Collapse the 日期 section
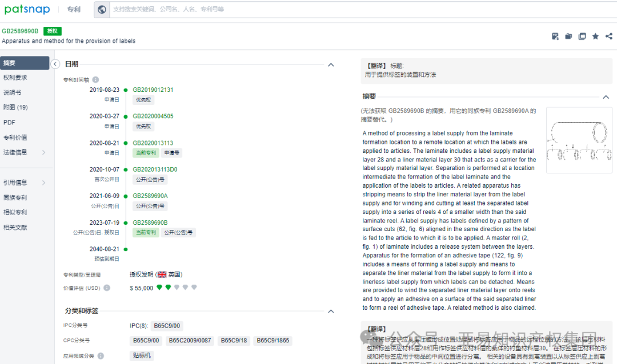617x364 pixels. [x=331, y=64]
